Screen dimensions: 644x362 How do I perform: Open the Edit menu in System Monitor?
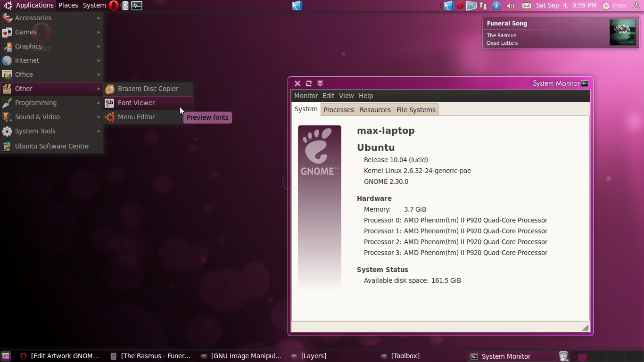(328, 96)
